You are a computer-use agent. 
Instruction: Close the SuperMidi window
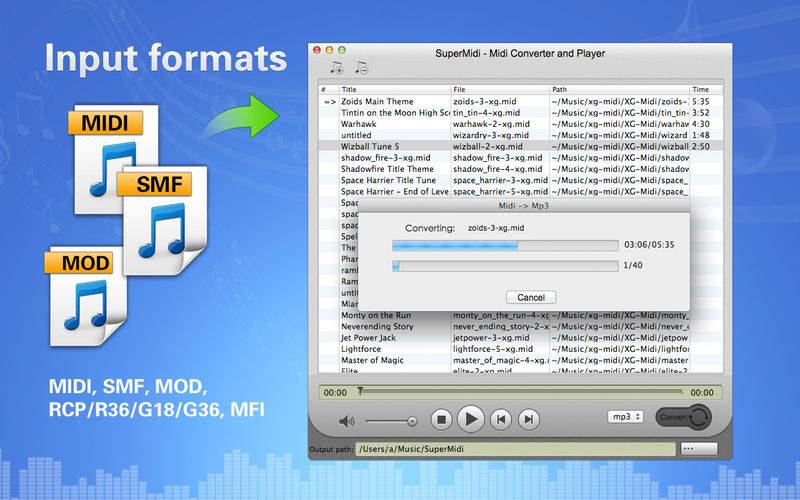tap(316, 50)
